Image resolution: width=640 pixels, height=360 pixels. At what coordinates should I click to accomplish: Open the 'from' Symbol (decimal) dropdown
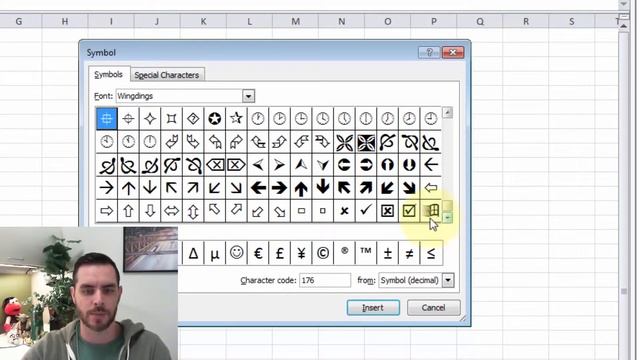coord(448,280)
